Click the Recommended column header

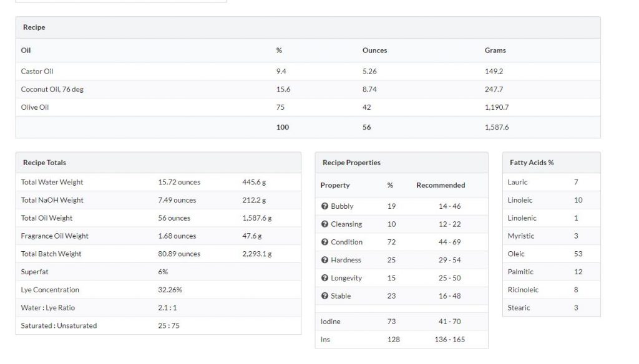tap(441, 185)
